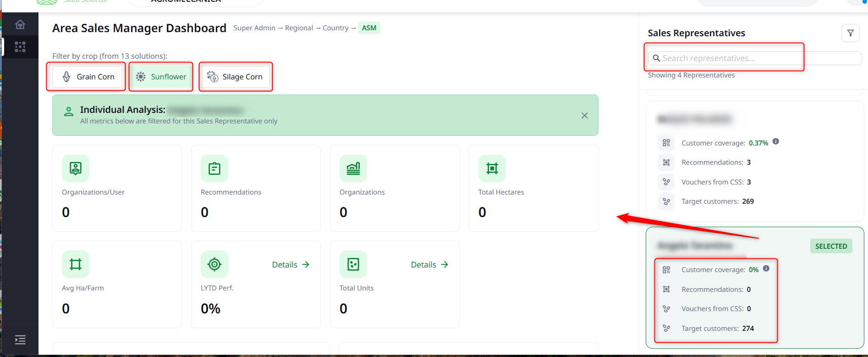Open Details for Total Units
Viewport: 868px width, 357px height.
pyautogui.click(x=429, y=265)
